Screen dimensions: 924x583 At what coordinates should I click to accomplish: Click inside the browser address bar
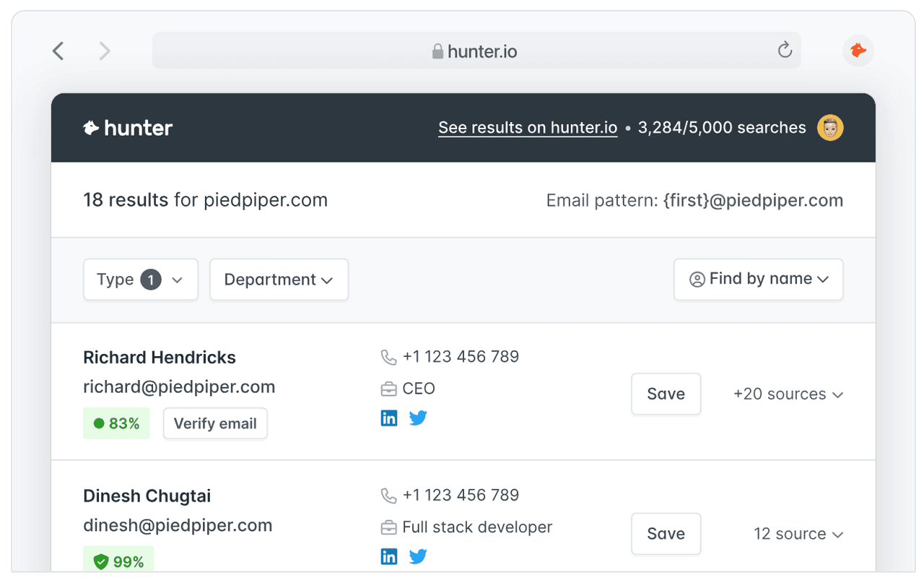tap(475, 51)
